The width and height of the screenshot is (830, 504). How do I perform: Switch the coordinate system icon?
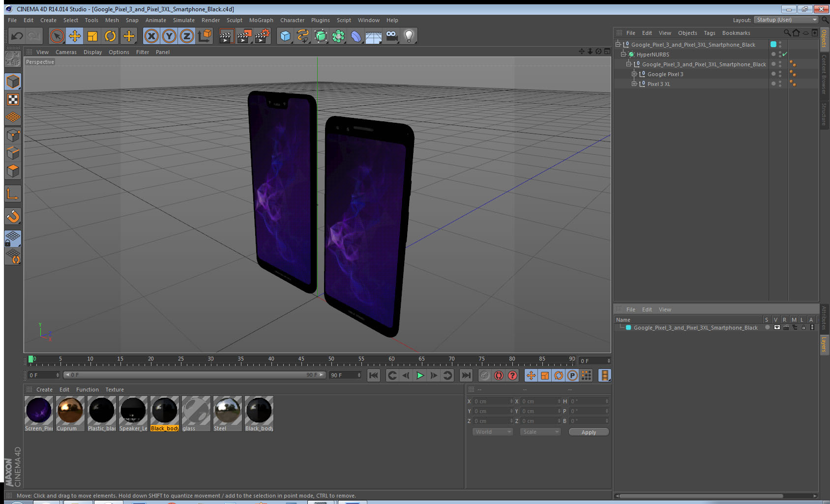(205, 36)
